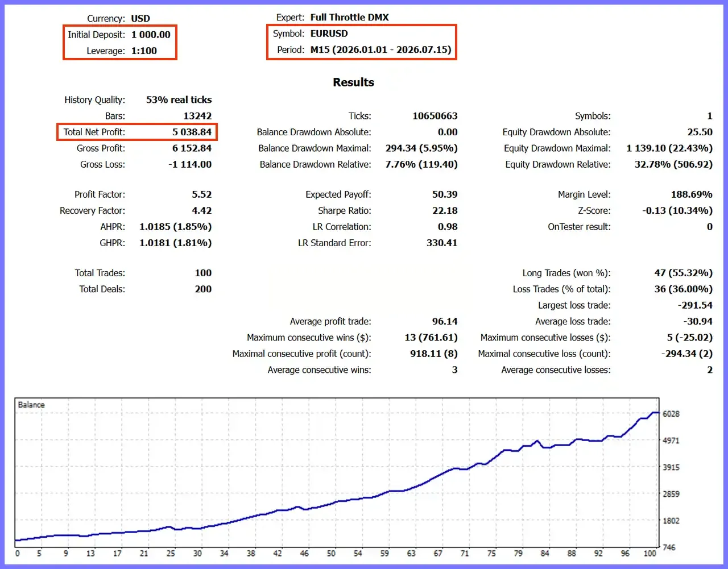Click the Full Throttle DMX expert name
Image resolution: width=728 pixels, height=569 pixels.
coord(349,18)
